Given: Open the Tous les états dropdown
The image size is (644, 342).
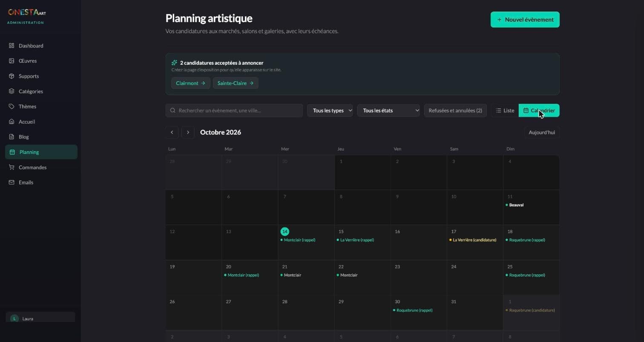Looking at the screenshot, I should [x=388, y=111].
